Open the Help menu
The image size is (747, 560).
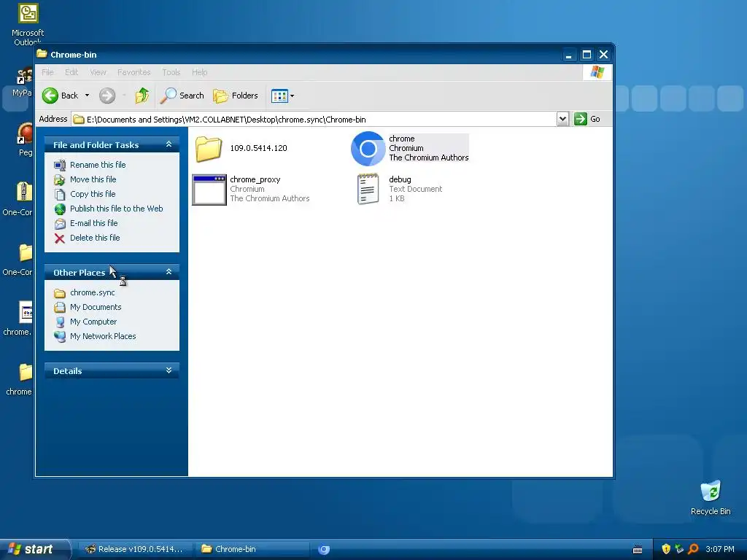coord(200,72)
